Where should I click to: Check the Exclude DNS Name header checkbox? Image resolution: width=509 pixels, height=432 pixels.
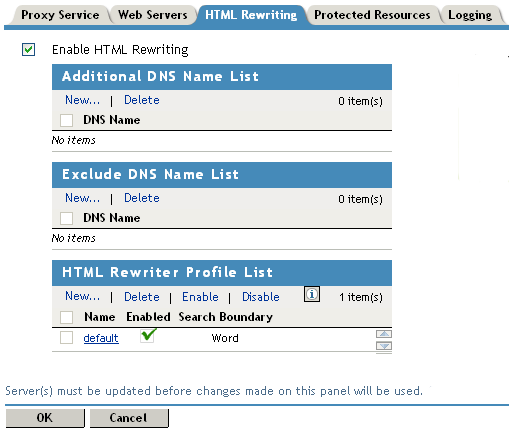66,218
